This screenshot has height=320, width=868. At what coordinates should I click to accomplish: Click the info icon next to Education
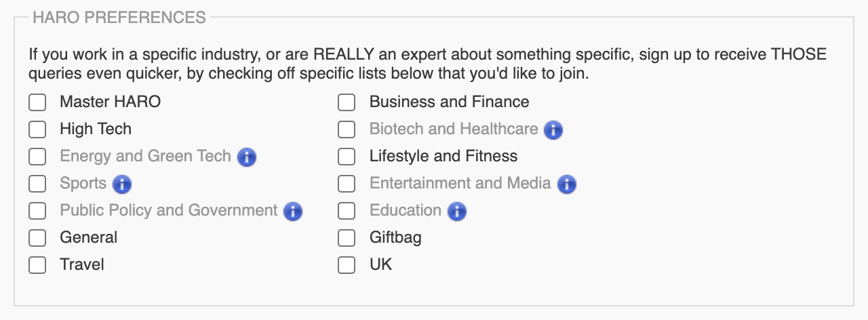pyautogui.click(x=457, y=212)
